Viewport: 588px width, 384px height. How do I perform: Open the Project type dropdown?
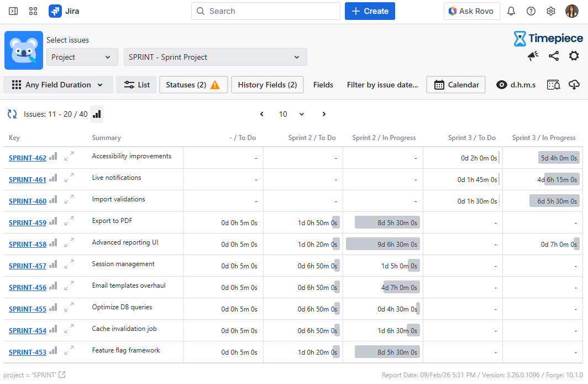[82, 57]
